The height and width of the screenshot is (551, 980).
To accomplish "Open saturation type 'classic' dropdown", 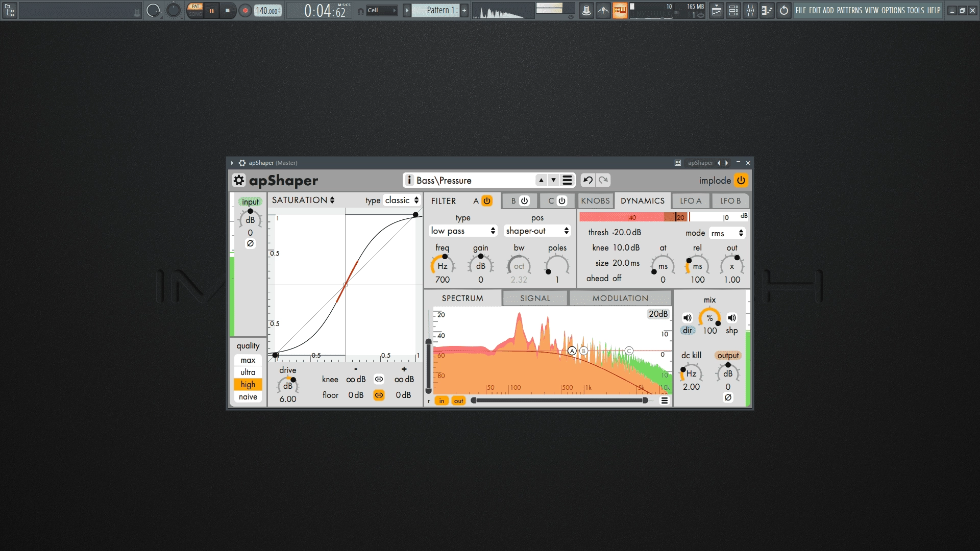I will [402, 200].
